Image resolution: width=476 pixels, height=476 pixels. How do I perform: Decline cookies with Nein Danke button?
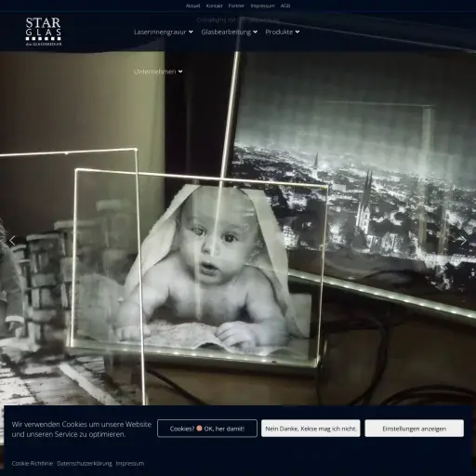coord(311,429)
